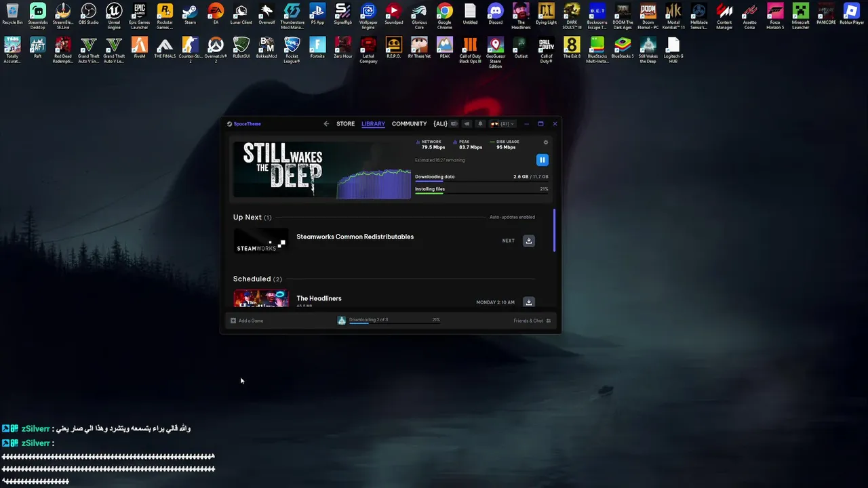Select Steamworks Common Redistributables title
868x488 pixels.
[x=355, y=237]
